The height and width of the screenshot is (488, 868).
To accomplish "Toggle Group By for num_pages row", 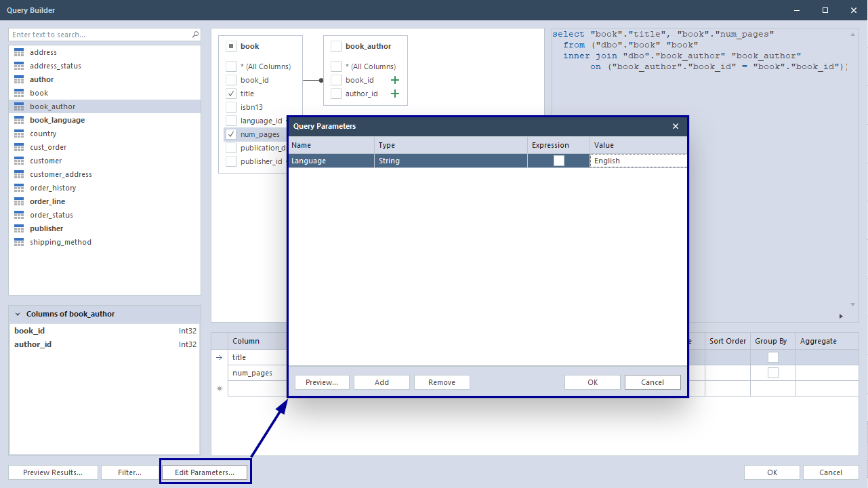I will click(x=773, y=373).
